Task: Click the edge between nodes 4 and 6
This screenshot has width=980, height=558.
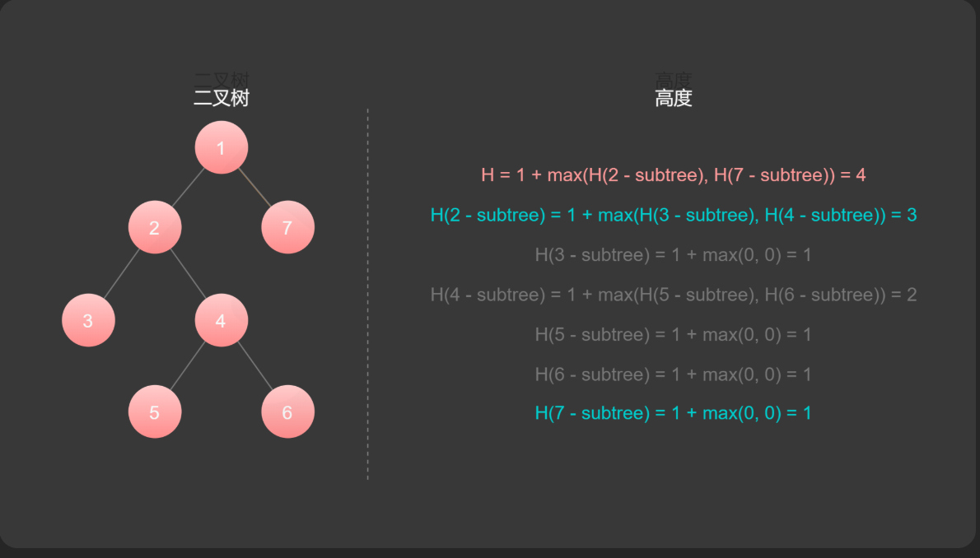Action: (254, 366)
